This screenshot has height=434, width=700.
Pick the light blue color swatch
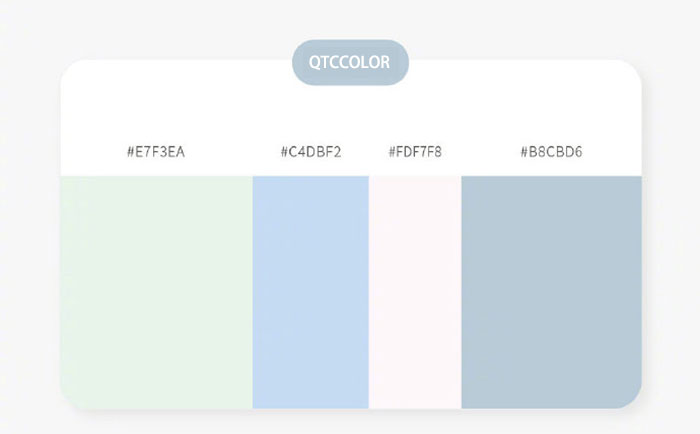(x=310, y=291)
